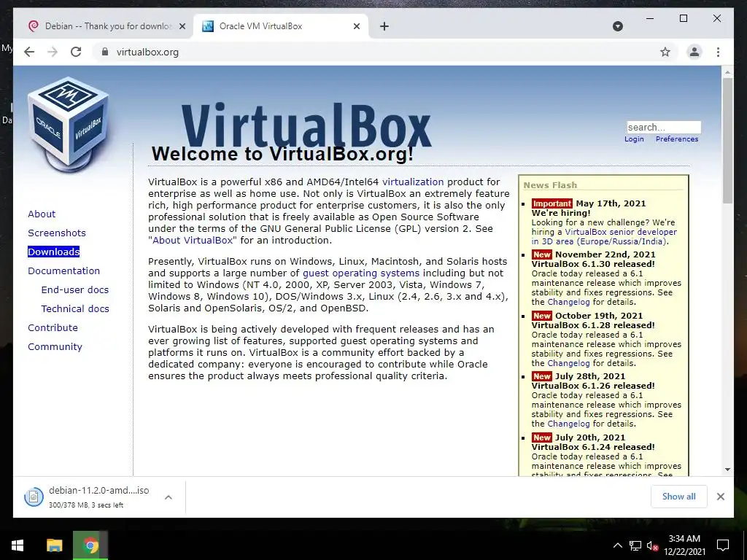Click the red Important badge
Viewport: 747px width, 560px height.
[551, 203]
